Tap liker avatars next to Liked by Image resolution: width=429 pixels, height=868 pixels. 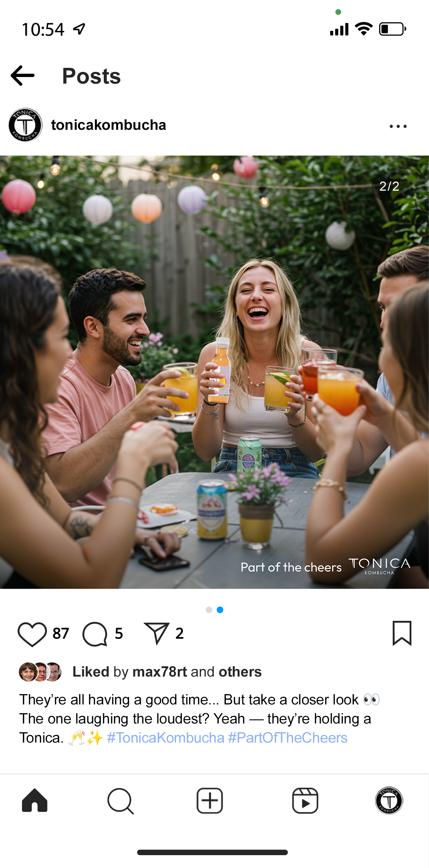[x=40, y=672]
